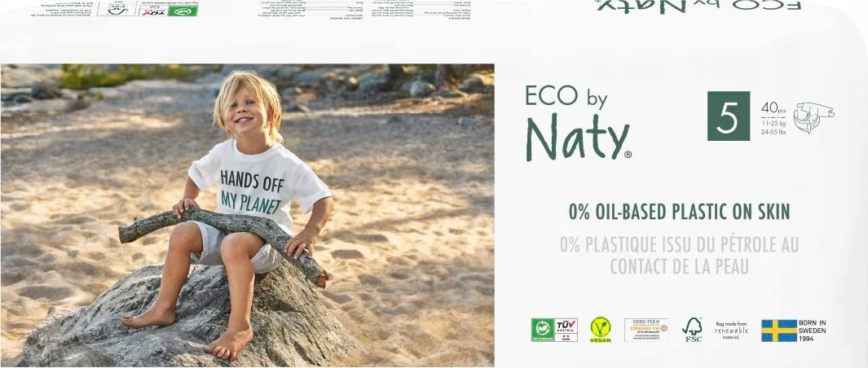Image resolution: width=868 pixels, height=368 pixels.
Task: Click the diaper outline icon
Action: (x=813, y=117)
